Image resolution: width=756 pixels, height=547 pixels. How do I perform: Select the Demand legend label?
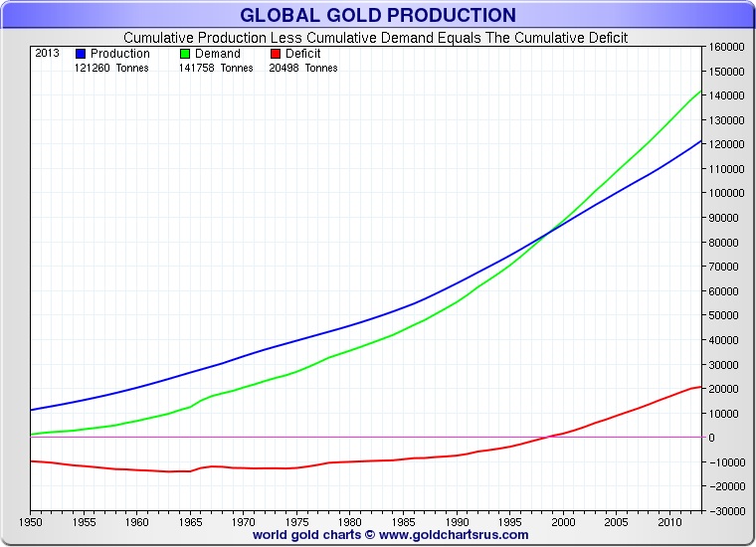click(220, 54)
